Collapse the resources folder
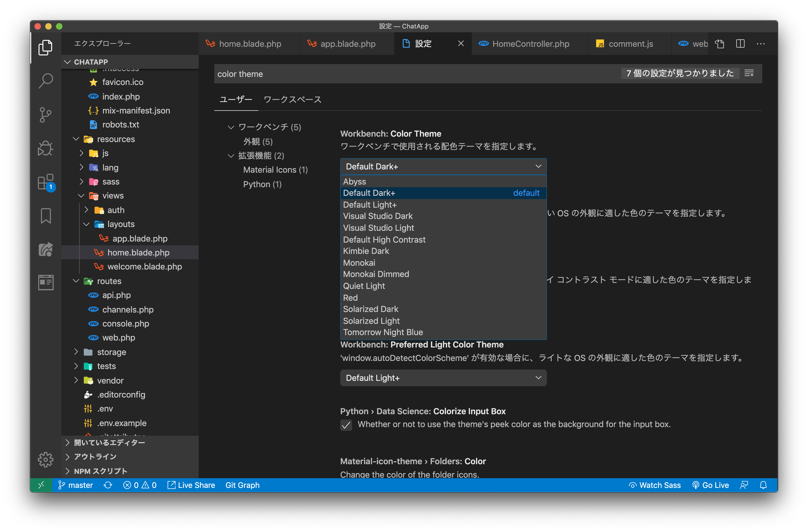Image resolution: width=808 pixels, height=532 pixels. 76,139
